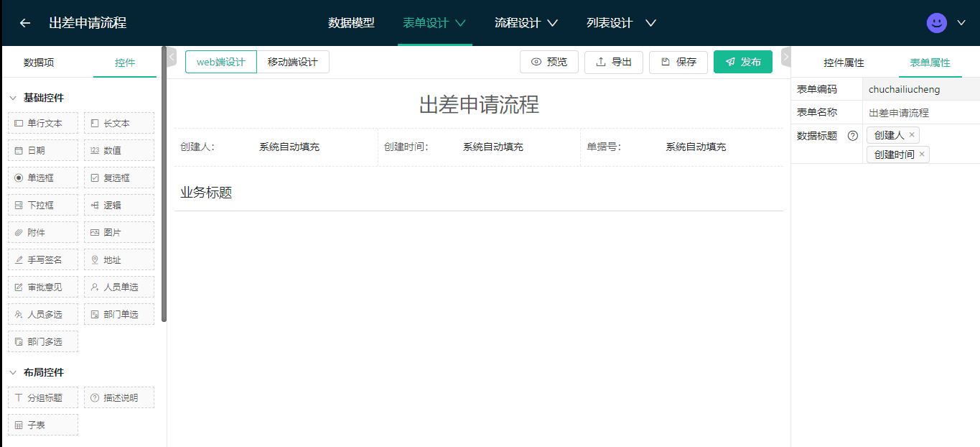Select the 审批意见 control
980x447 pixels.
pyautogui.click(x=43, y=287)
